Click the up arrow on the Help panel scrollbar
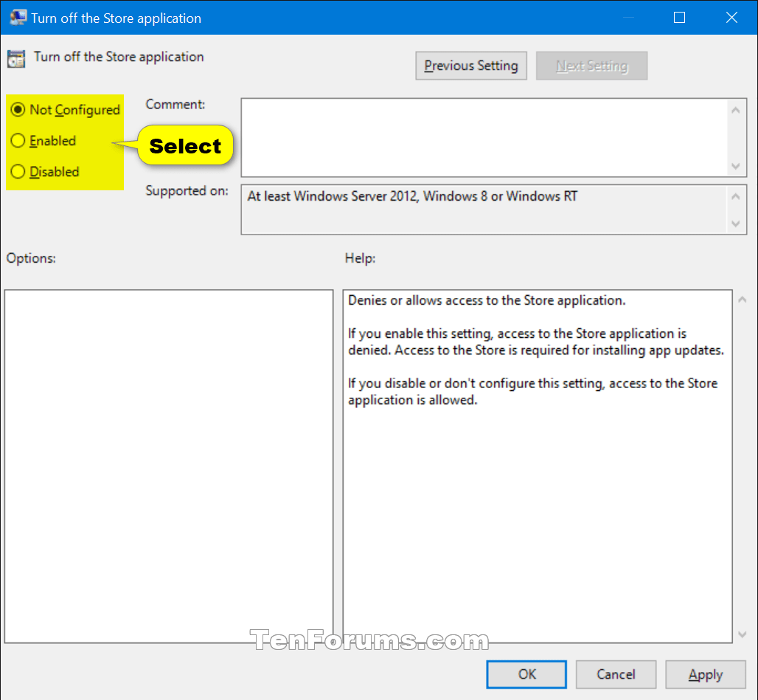This screenshot has width=758, height=700. (x=743, y=298)
